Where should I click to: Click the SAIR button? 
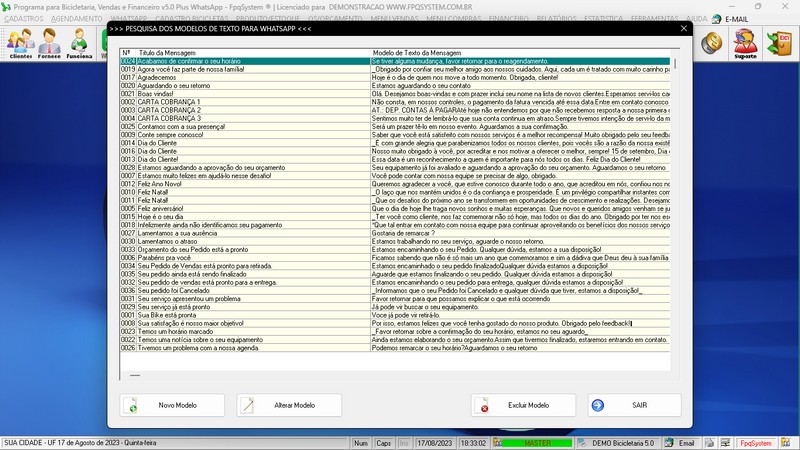635,405
